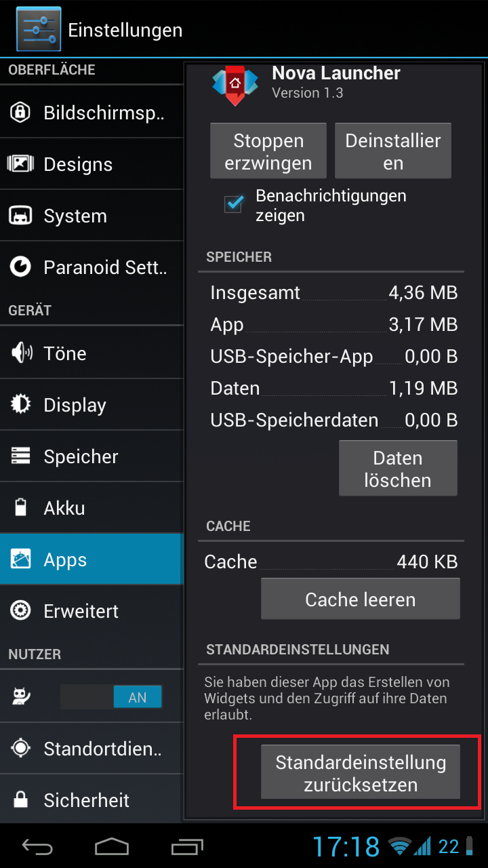Tap Cache leeren button
Viewport: 488px width, 868px height.
coord(361,599)
